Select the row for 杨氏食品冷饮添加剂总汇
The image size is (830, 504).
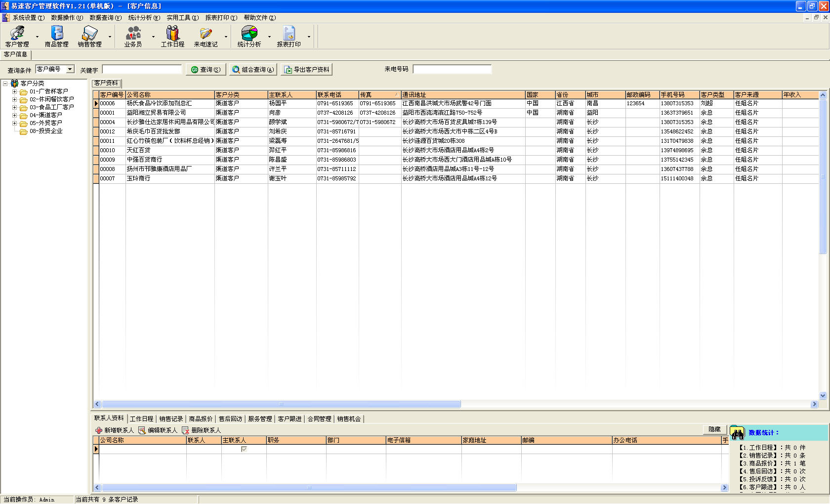(456, 104)
